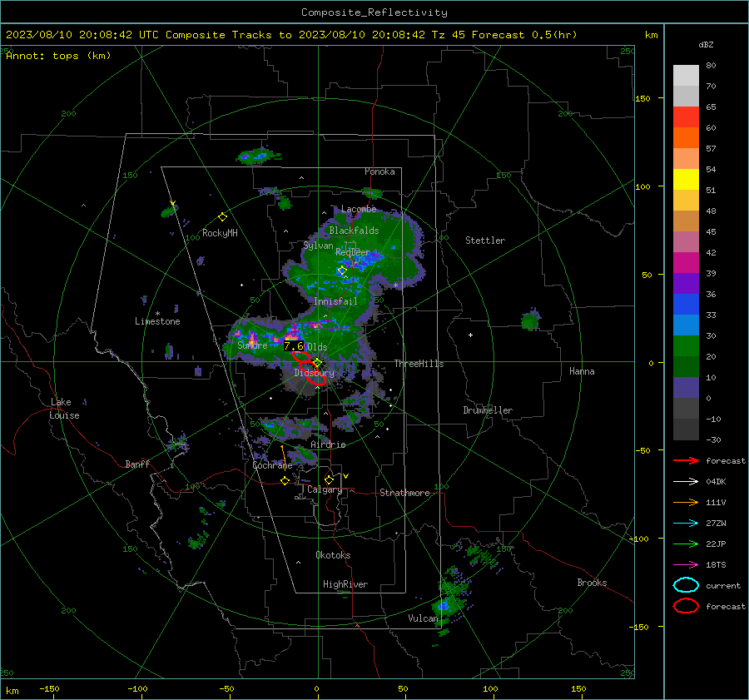The image size is (749, 700).
Task: Click the HighRiver city label
Action: point(345,584)
